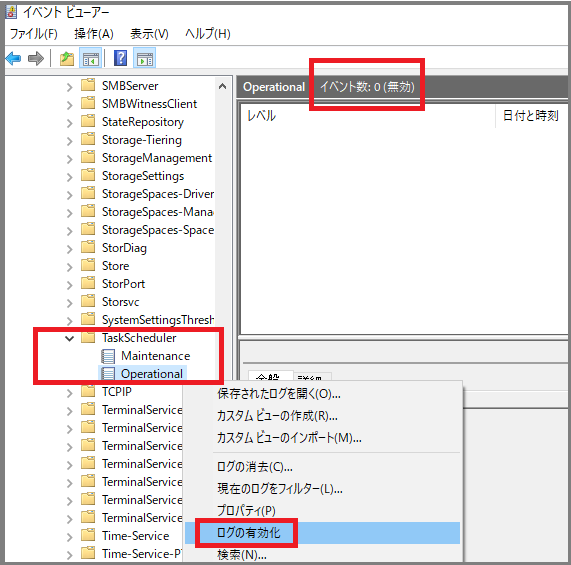Expand the StorageSettings node chevron

click(70, 177)
